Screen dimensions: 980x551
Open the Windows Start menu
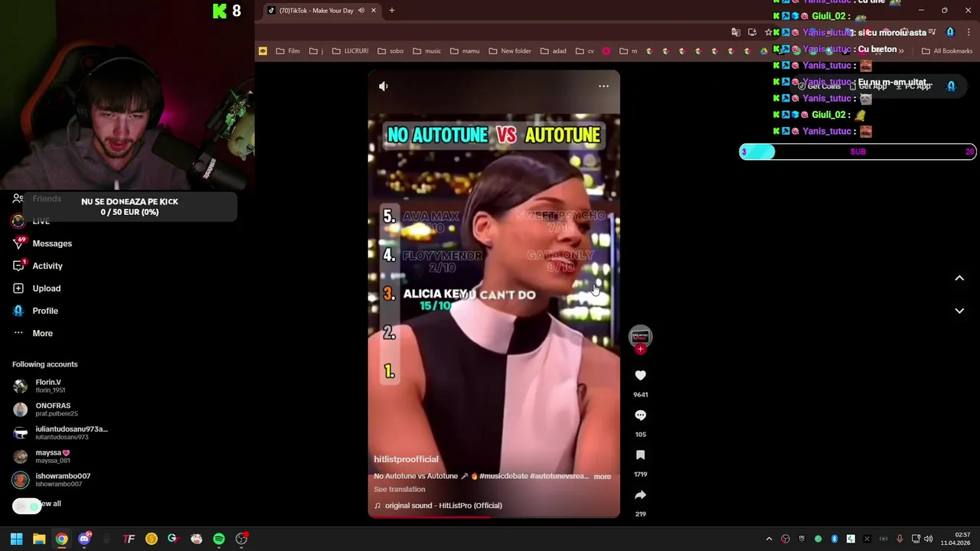click(x=16, y=539)
